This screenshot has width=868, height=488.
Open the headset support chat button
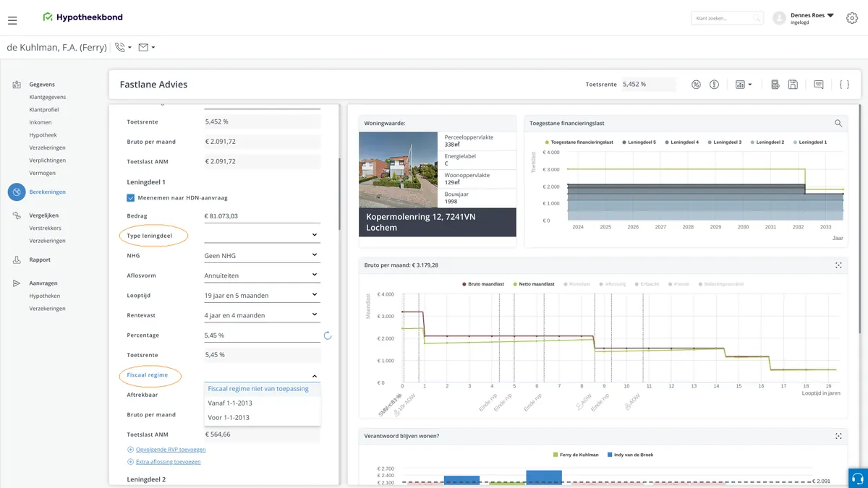(856, 478)
